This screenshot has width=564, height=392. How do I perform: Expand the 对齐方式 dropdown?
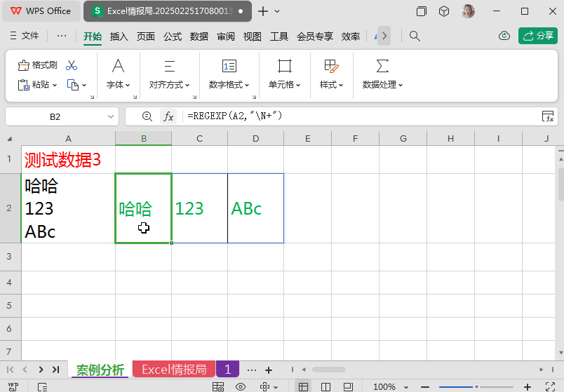click(170, 84)
